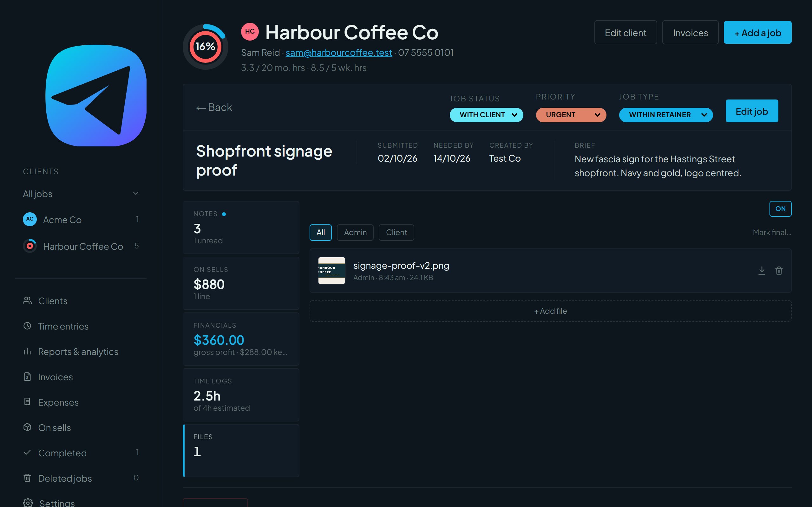Open Reports & analytics from sidebar
812x507 pixels.
(x=78, y=351)
